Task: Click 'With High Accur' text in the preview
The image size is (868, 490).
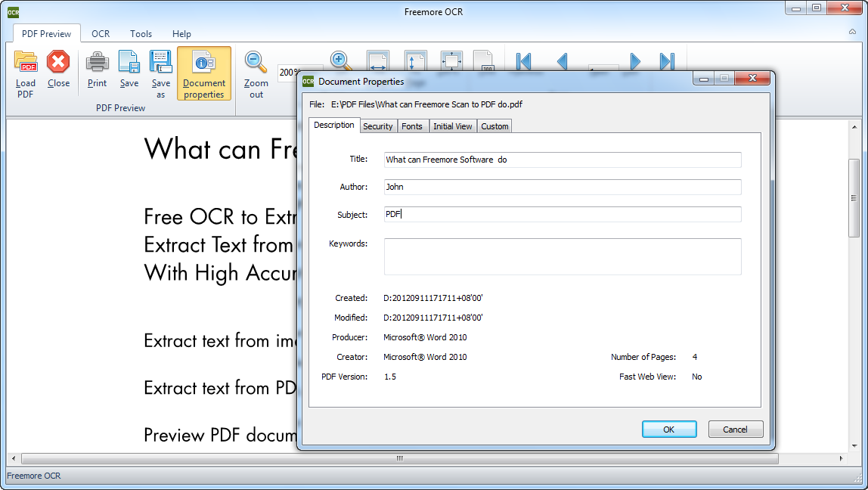Action: 220,273
